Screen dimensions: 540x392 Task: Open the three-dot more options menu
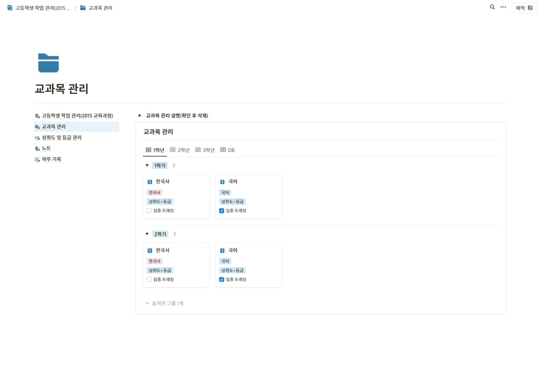(x=503, y=7)
